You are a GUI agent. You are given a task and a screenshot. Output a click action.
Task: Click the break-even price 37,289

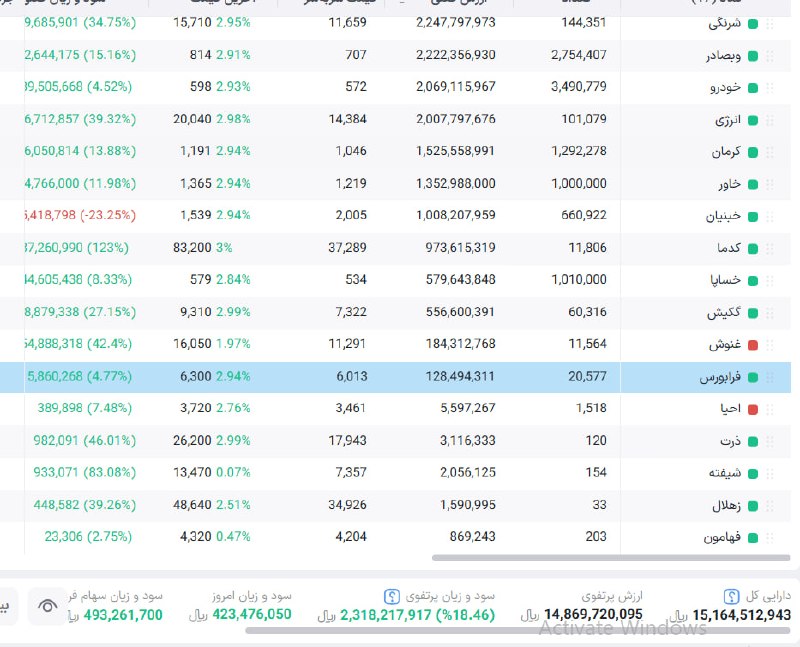click(x=347, y=247)
